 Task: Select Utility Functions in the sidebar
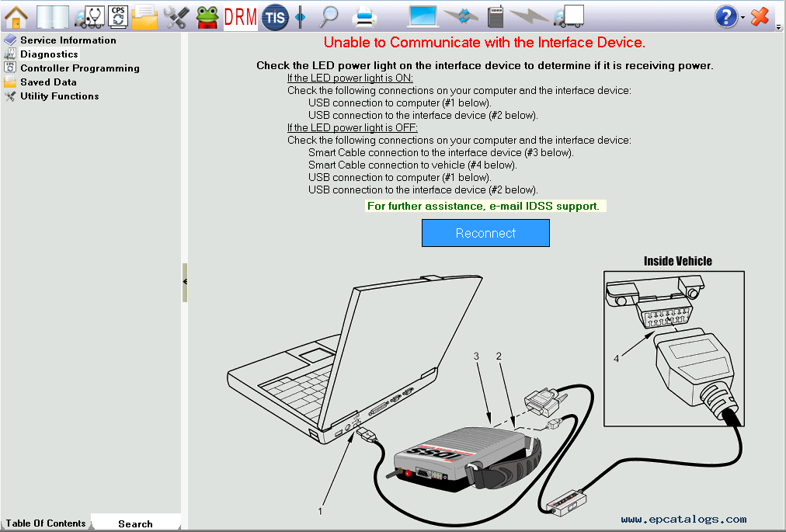59,96
